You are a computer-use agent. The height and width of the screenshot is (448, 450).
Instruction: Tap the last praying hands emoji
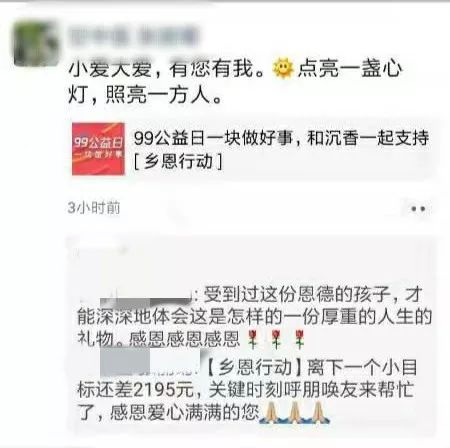click(x=318, y=413)
